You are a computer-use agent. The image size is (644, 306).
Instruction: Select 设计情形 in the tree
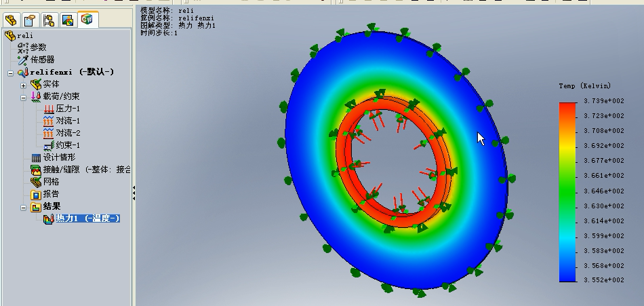(x=59, y=157)
